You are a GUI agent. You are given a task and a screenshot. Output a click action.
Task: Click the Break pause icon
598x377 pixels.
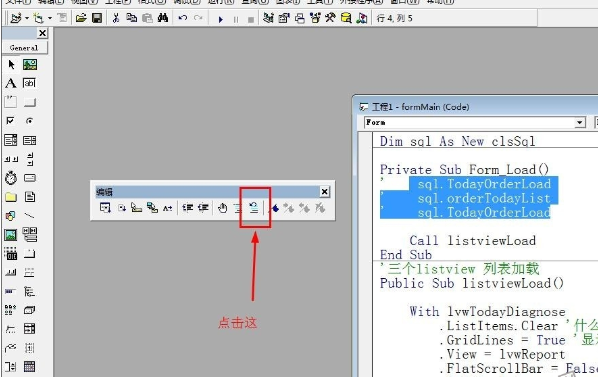coord(236,19)
